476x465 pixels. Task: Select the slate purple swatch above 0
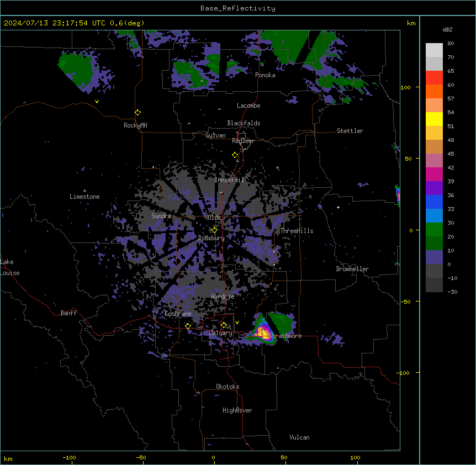[434, 257]
